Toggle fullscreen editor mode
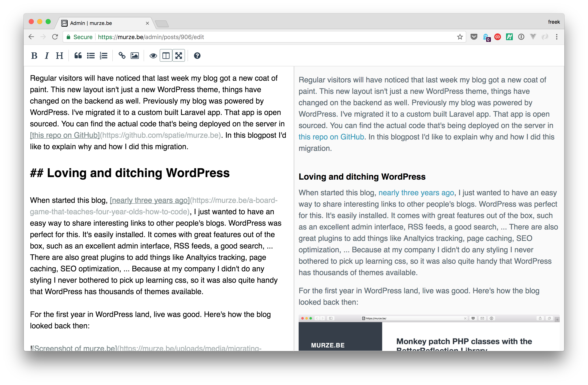Screen dimensions: 588x385 pos(179,56)
